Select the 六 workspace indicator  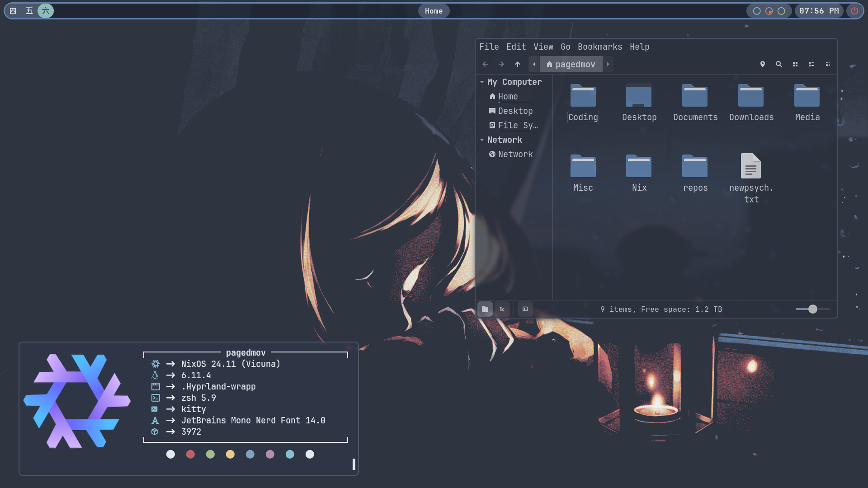45,11
